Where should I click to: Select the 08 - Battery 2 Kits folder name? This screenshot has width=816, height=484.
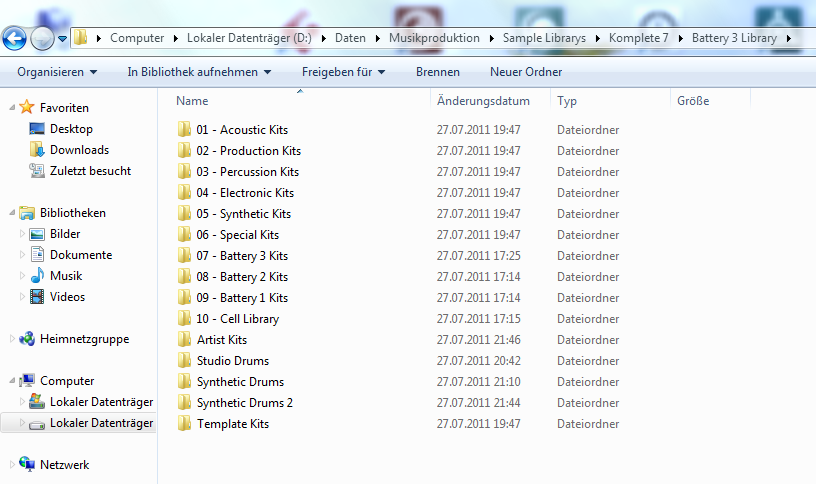point(242,276)
